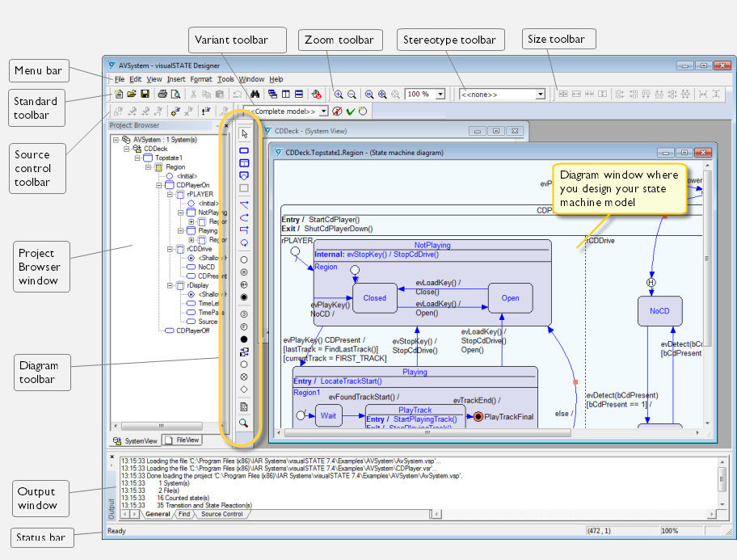Collapse the CDPlayerOn tree node

[159, 185]
